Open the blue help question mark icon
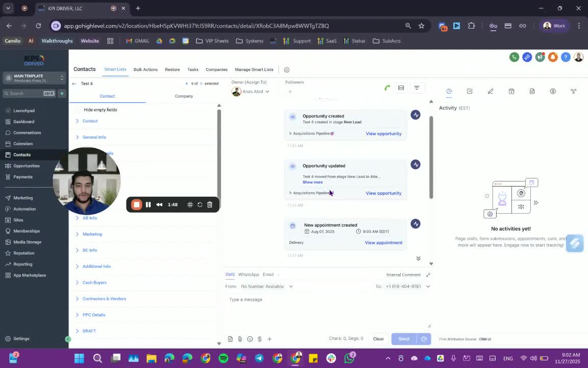588x368 pixels. [x=566, y=57]
